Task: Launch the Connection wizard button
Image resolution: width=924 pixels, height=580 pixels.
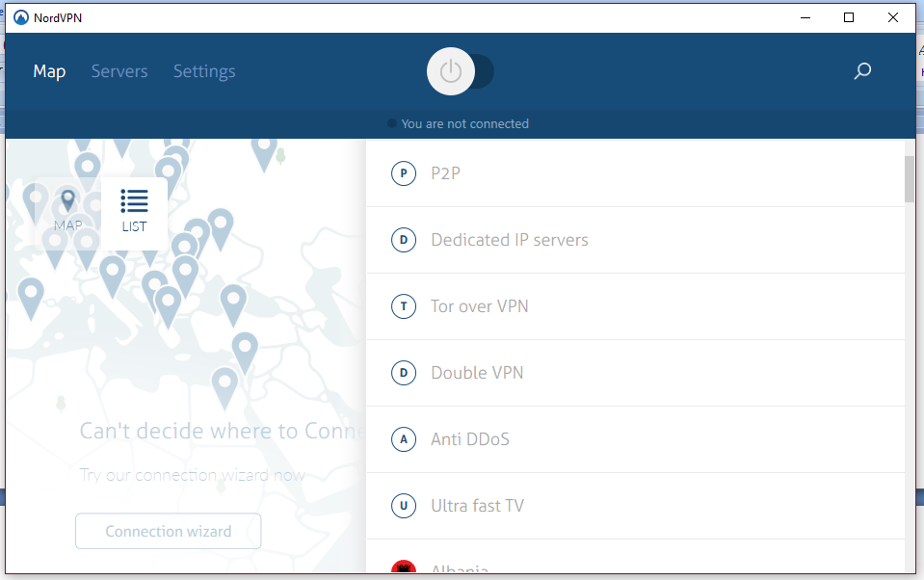Action: tap(169, 531)
